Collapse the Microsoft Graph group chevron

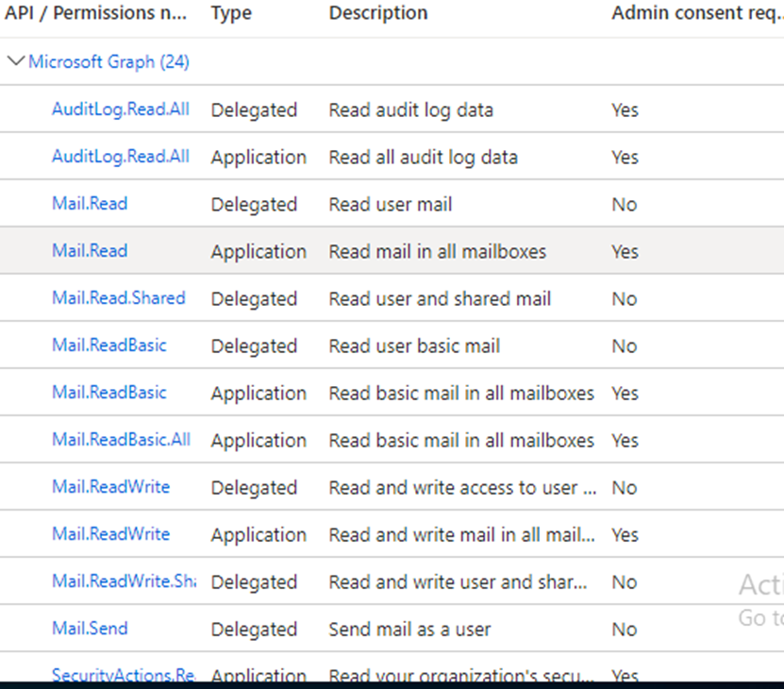(x=15, y=61)
